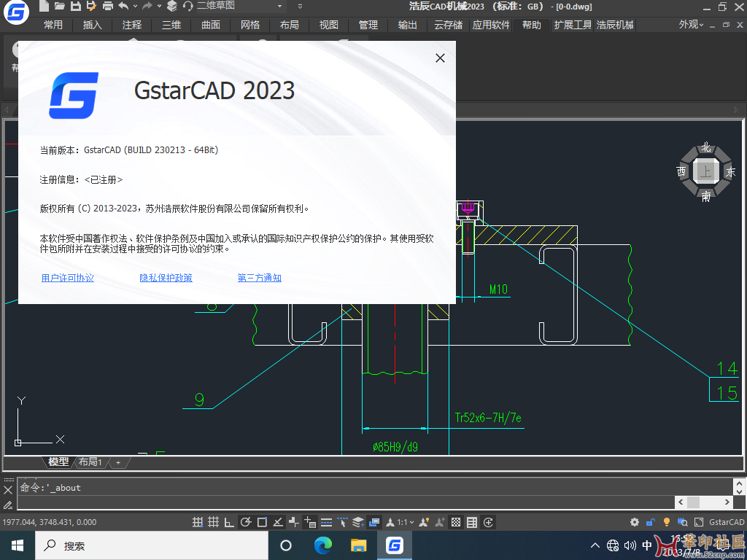747x560 pixels.
Task: Open the customize quick access toolbar arrow
Action: coord(300,6)
